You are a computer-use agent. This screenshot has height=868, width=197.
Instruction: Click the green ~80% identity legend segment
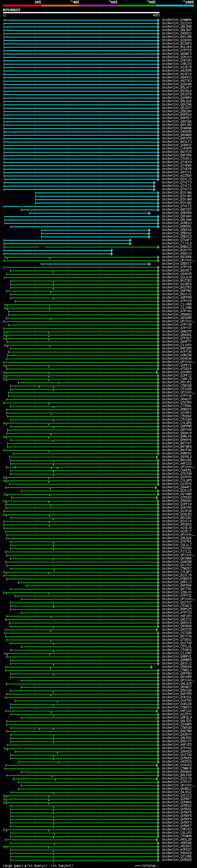[137, 6]
